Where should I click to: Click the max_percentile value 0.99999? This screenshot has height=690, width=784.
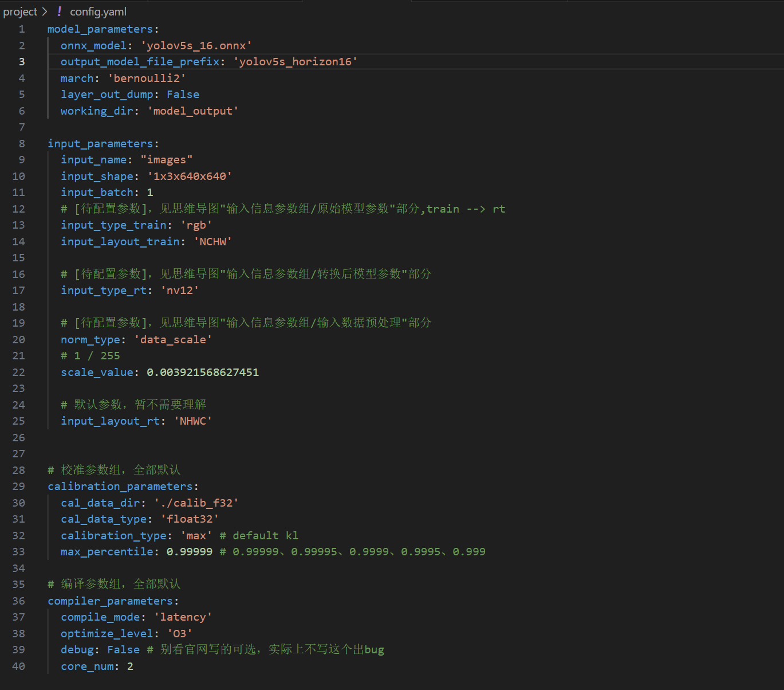[190, 552]
